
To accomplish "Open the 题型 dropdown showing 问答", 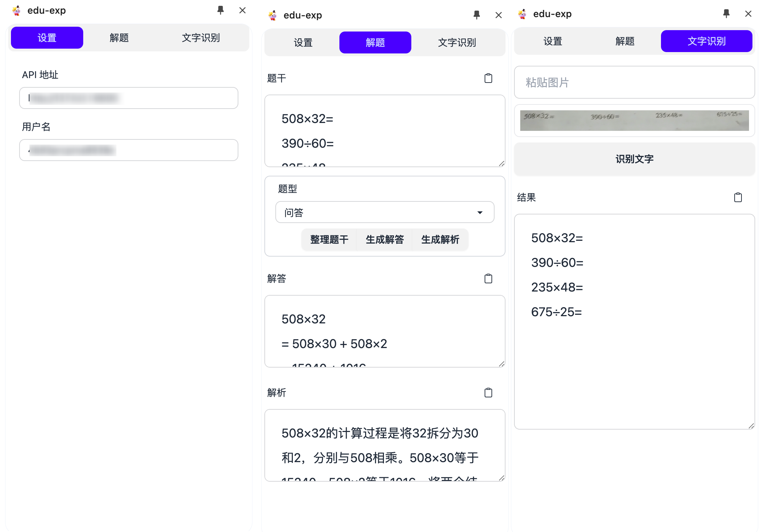I will pyautogui.click(x=384, y=212).
